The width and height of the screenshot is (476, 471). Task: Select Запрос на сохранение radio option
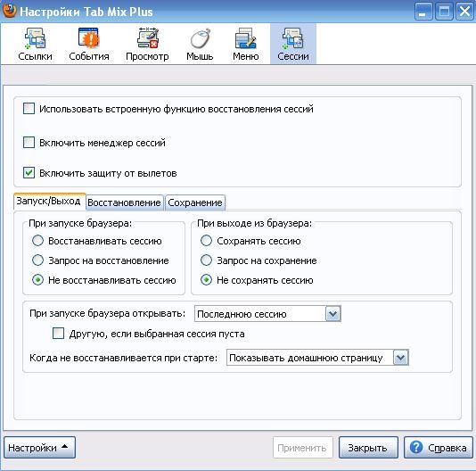[206, 260]
